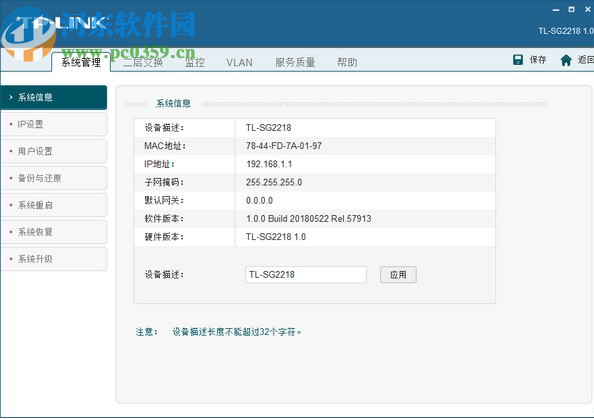The height and width of the screenshot is (419, 594).
Task: Switch to the 监控 tab
Action: coord(195,62)
